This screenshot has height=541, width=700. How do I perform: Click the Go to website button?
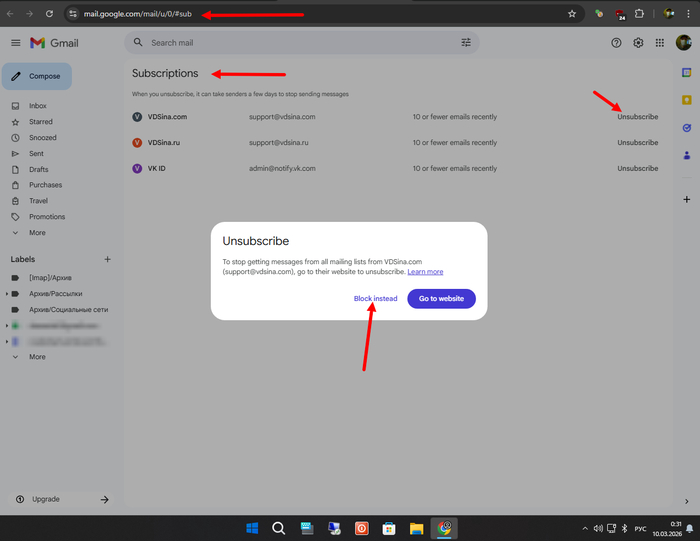441,299
